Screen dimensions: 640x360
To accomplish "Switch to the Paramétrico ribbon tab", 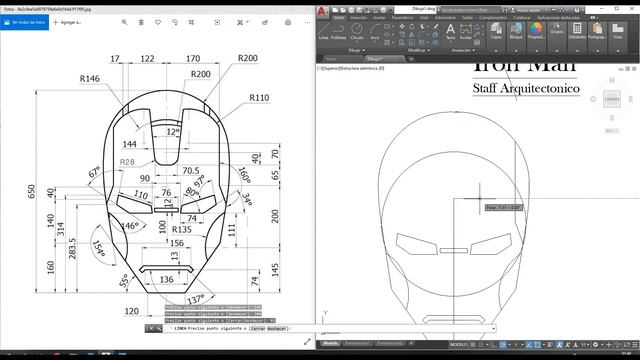I will point(402,18).
